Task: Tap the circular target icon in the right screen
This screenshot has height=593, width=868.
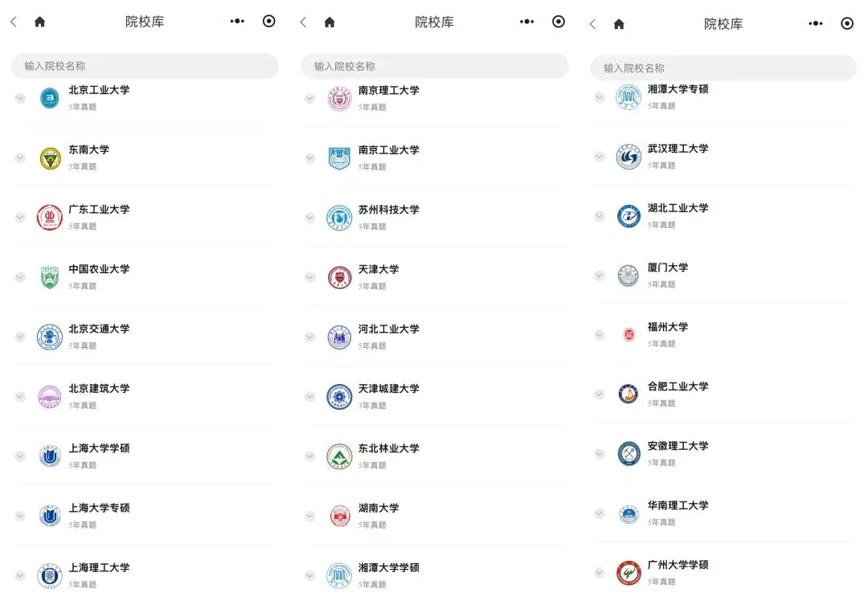Action: [847, 23]
